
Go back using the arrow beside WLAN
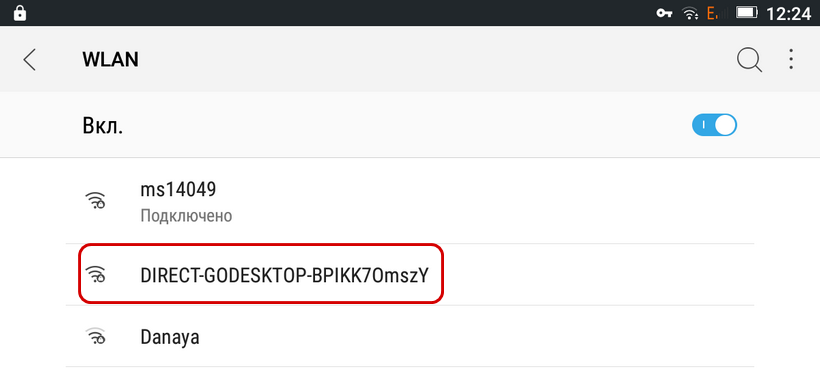(29, 60)
